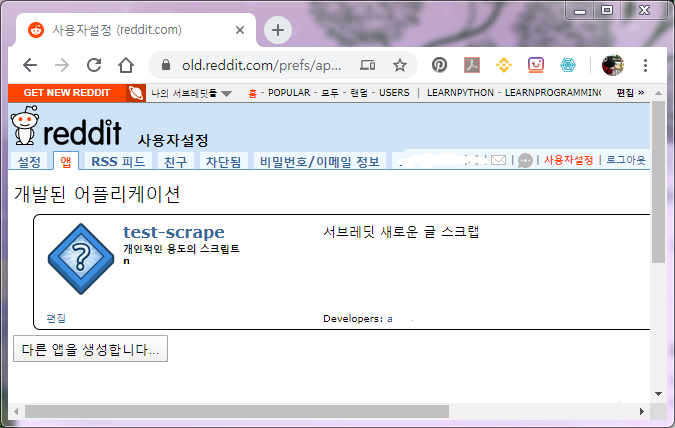Reload the page with the refresh icon
Viewport: 675px width, 428px height.
click(x=94, y=65)
